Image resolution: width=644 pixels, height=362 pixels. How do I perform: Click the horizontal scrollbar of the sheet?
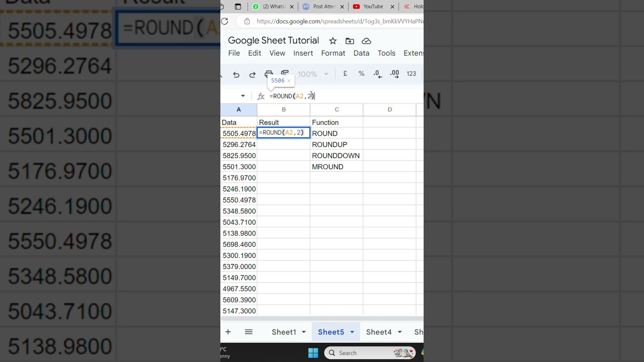[x=322, y=319]
